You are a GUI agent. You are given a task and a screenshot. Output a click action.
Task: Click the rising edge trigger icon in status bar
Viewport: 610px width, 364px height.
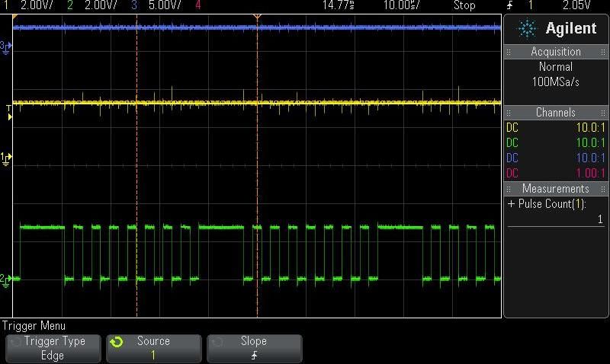tap(510, 5)
